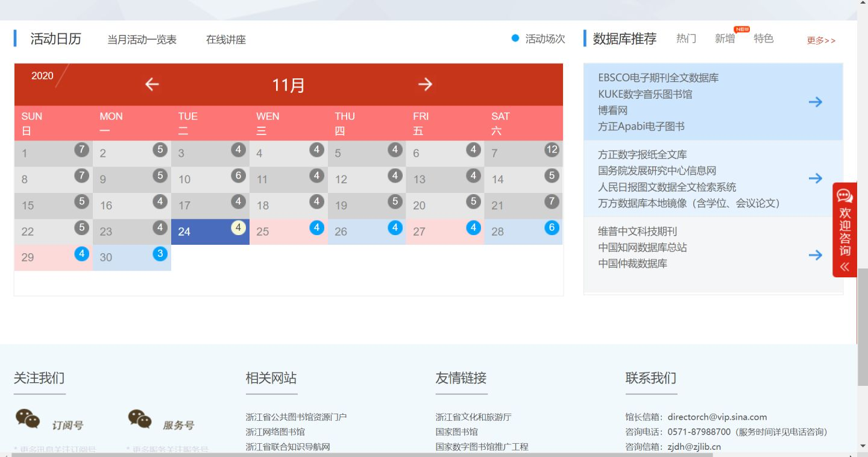The image size is (868, 457).
Task: Click blue activity badge on November 25
Action: [x=317, y=227]
